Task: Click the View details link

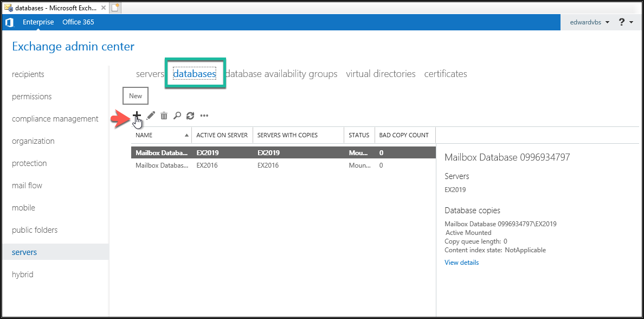Action: click(x=462, y=262)
